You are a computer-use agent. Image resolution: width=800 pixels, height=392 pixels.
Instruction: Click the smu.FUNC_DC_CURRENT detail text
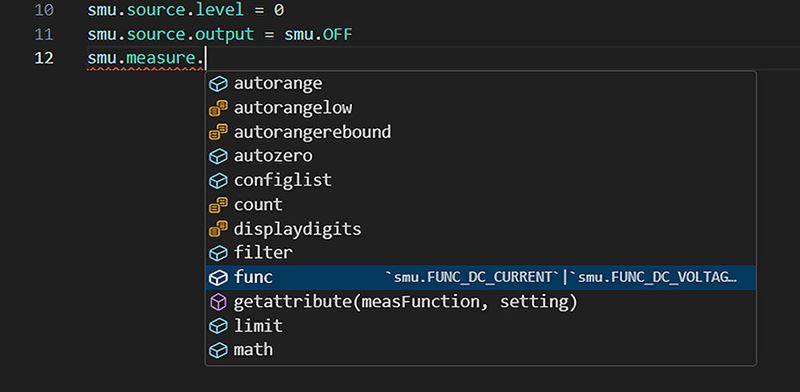point(472,278)
